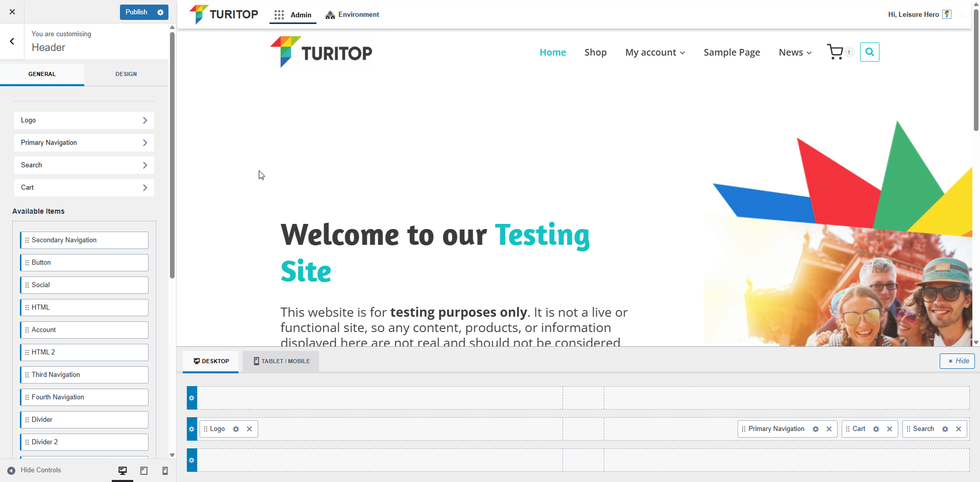The height and width of the screenshot is (482, 980).
Task: Open the Shop page link
Action: (595, 53)
